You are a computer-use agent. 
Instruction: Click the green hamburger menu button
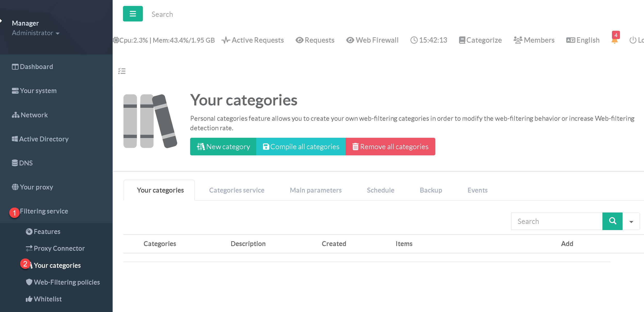(x=133, y=14)
